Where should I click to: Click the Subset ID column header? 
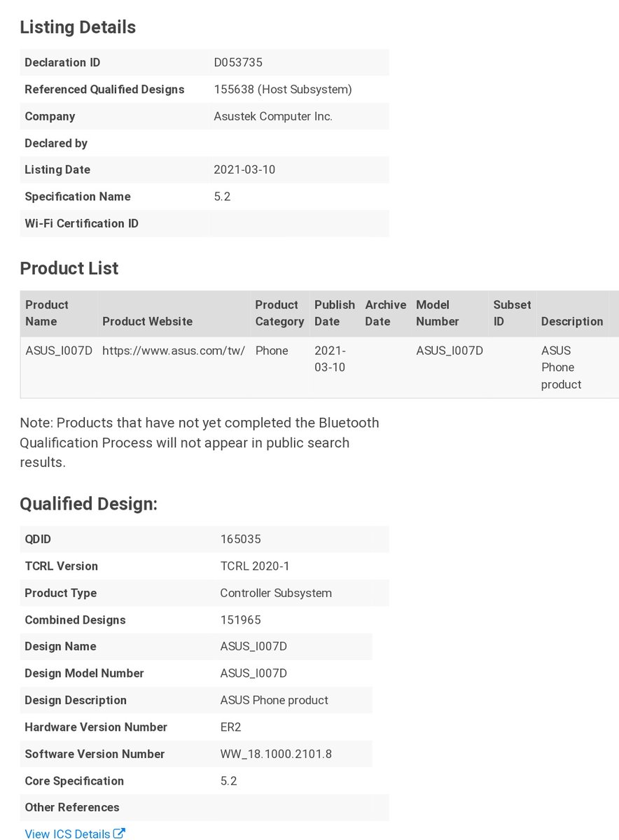(513, 313)
